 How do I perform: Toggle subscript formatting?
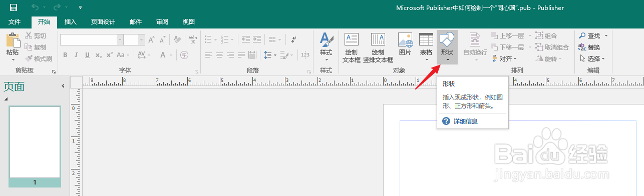point(98,55)
